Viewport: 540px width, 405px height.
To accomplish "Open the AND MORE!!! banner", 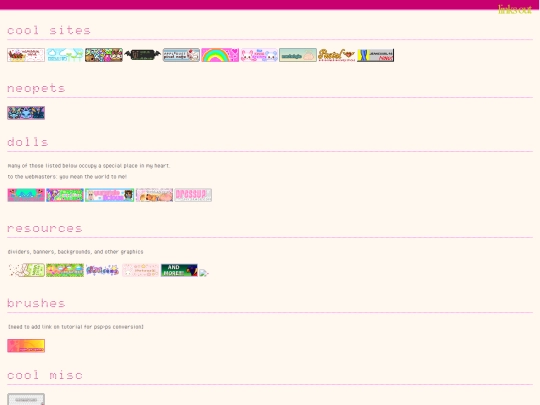I will click(179, 270).
